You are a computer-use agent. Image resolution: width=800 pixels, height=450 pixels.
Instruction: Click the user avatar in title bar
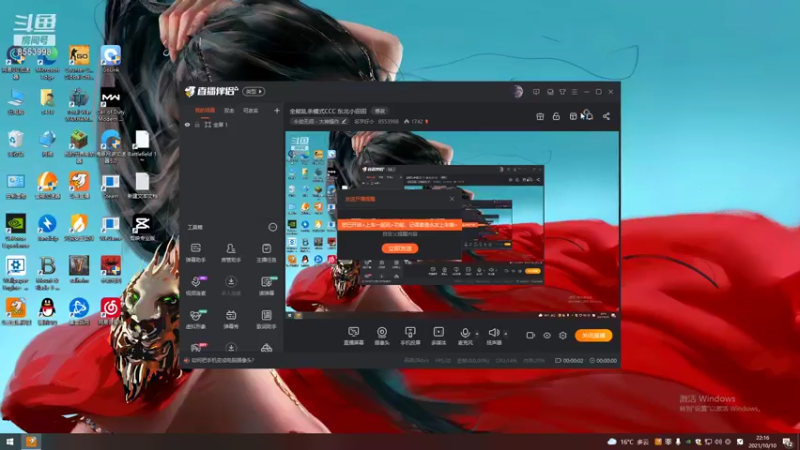(518, 92)
